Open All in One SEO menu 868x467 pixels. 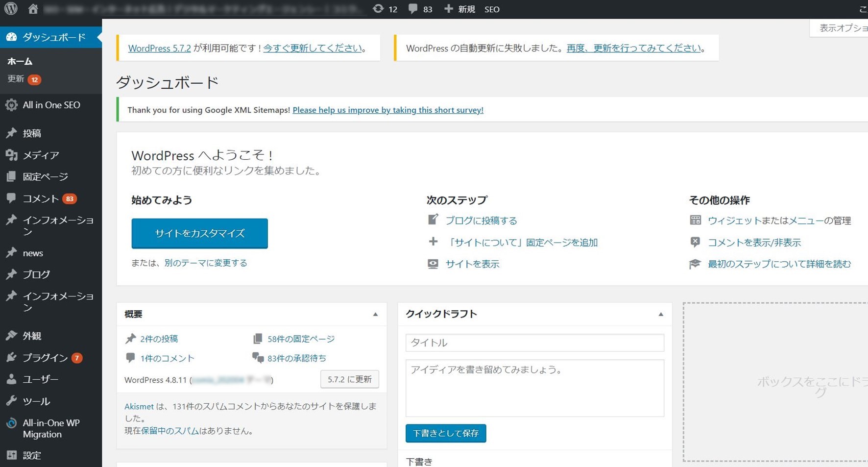click(x=51, y=105)
